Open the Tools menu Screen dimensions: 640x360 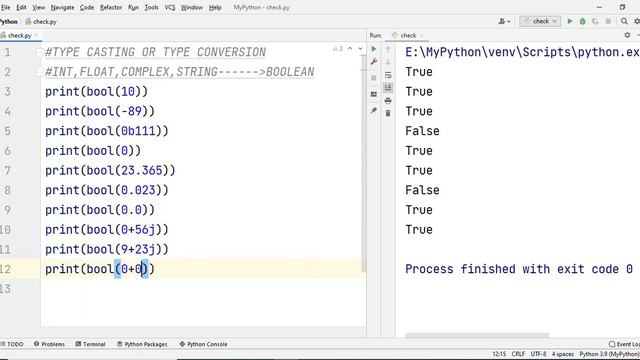coord(151,7)
